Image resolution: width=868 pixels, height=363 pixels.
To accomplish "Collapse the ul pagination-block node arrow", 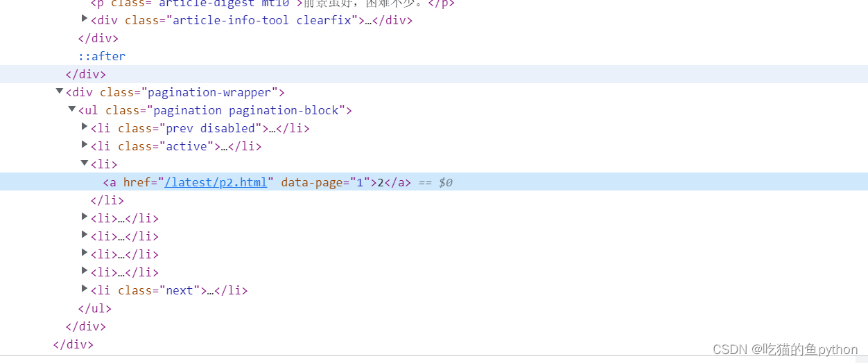I will [72, 109].
